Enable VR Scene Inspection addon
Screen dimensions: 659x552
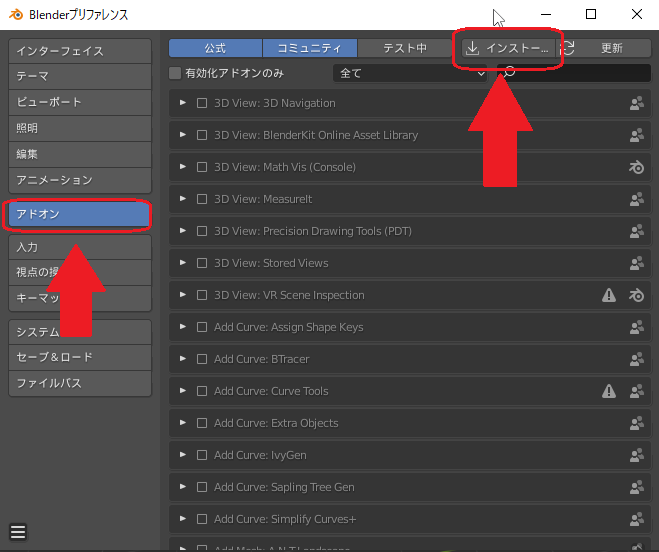point(202,295)
